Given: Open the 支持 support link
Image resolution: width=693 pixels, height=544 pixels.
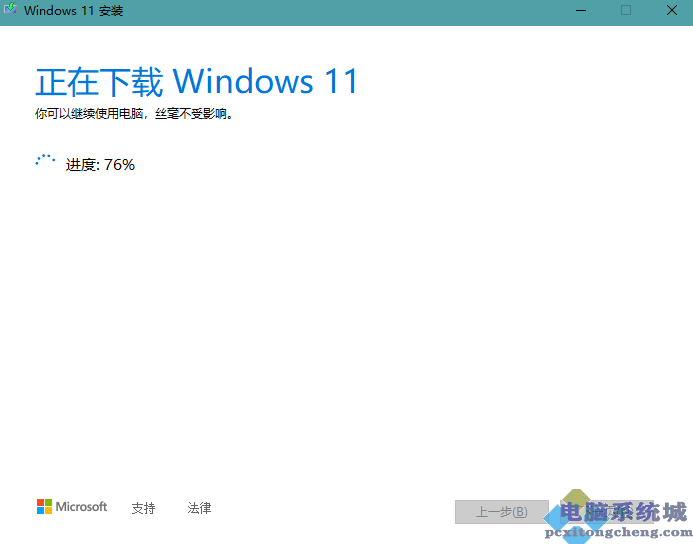Looking at the screenshot, I should pos(143,508).
